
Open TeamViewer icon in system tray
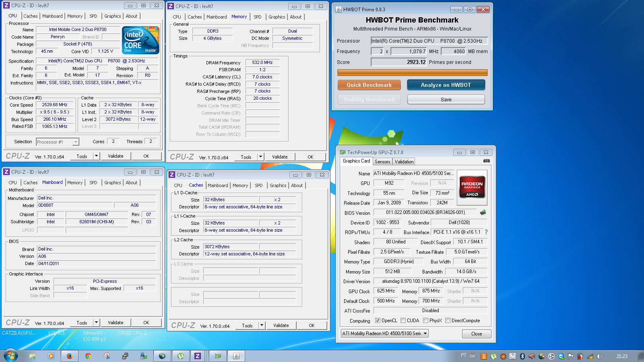(561, 356)
